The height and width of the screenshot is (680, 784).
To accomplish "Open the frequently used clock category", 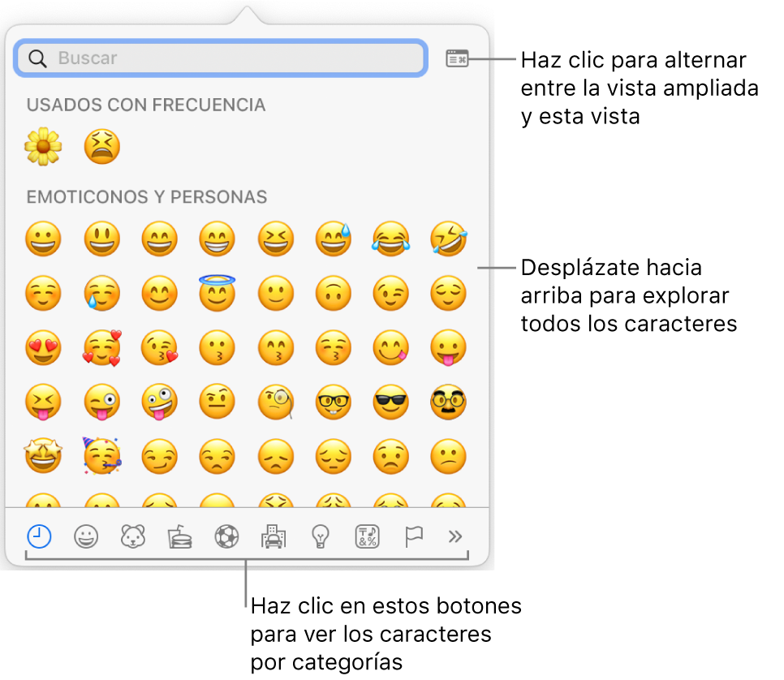I will (39, 536).
